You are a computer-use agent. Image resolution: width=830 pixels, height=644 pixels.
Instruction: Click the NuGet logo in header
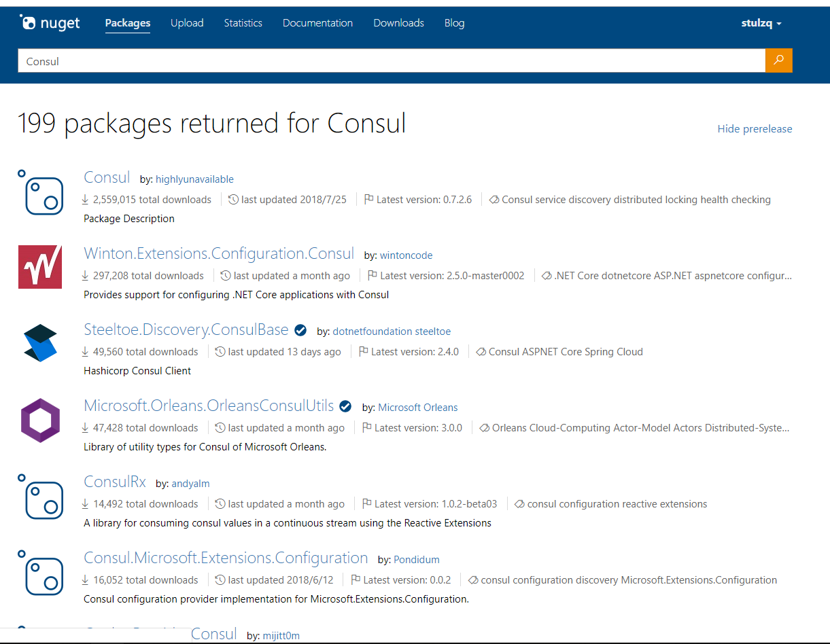click(x=50, y=23)
